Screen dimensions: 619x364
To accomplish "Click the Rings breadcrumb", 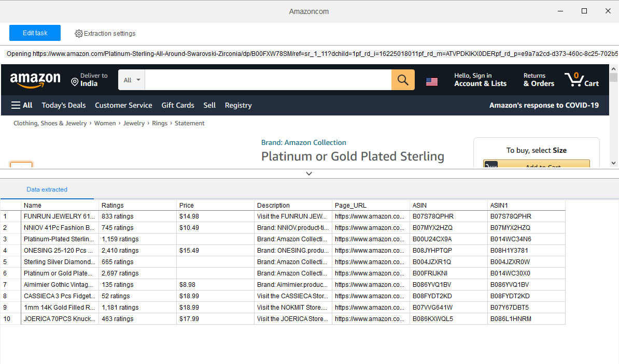I will pyautogui.click(x=160, y=123).
